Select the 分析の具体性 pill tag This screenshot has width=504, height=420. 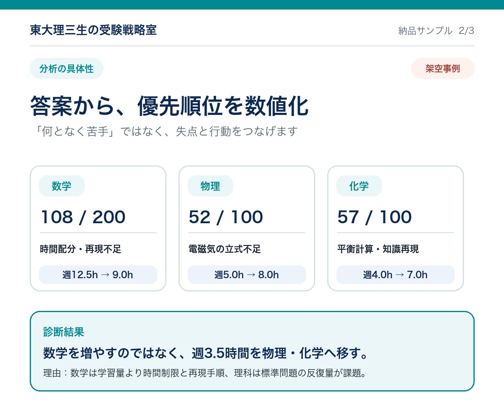[x=67, y=69]
